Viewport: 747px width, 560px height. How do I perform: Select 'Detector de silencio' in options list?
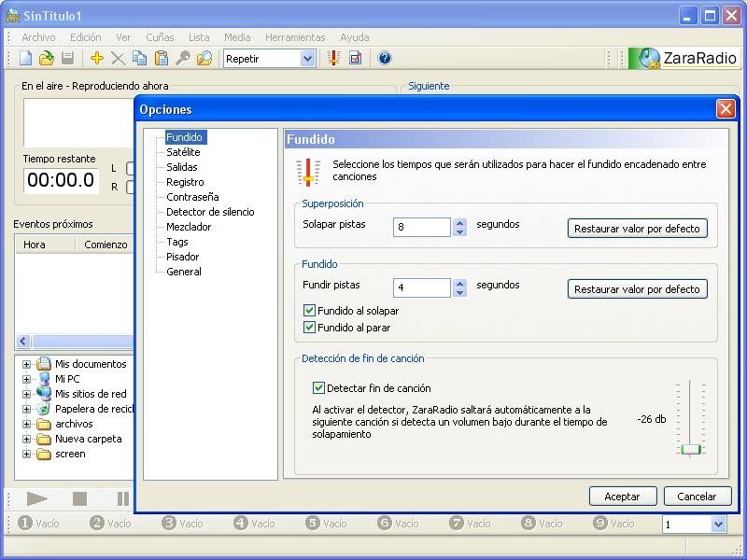(210, 212)
